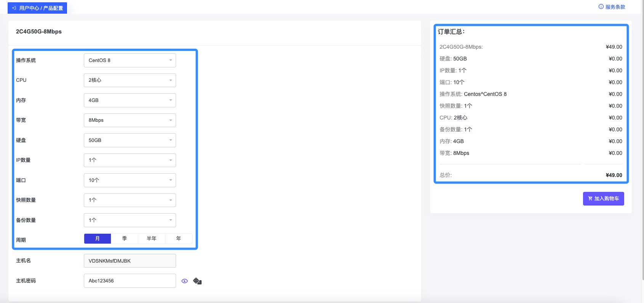The height and width of the screenshot is (303, 644).
Task: Click the back arrow icon beside 用户中心
Action: (14, 8)
